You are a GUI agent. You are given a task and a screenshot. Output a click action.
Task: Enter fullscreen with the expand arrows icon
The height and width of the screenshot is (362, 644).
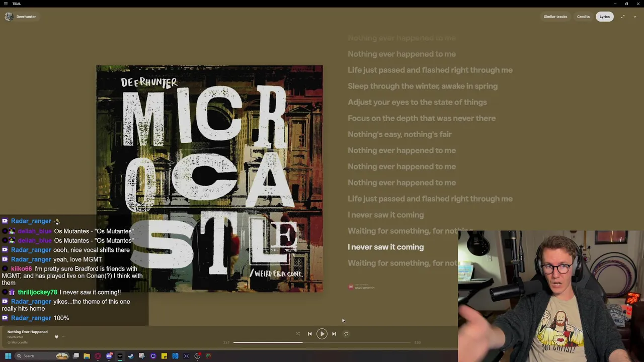(x=623, y=17)
